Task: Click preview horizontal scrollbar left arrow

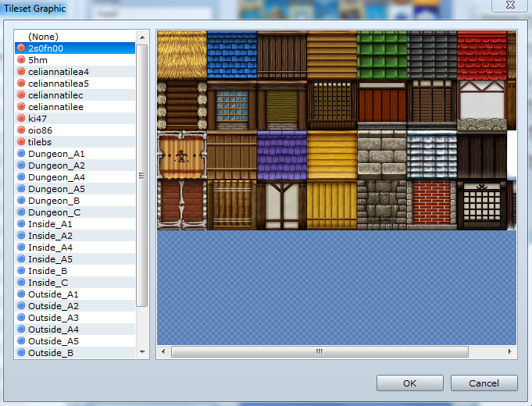Action: click(163, 351)
